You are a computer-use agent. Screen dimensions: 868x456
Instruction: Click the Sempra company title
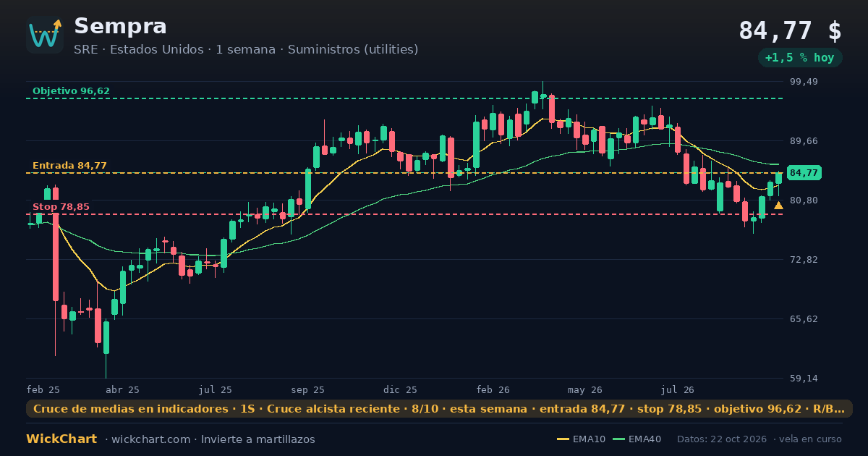coord(120,26)
